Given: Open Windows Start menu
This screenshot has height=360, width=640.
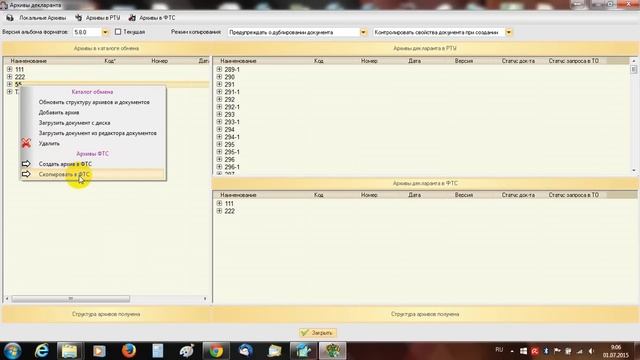Looking at the screenshot, I should pos(13,351).
